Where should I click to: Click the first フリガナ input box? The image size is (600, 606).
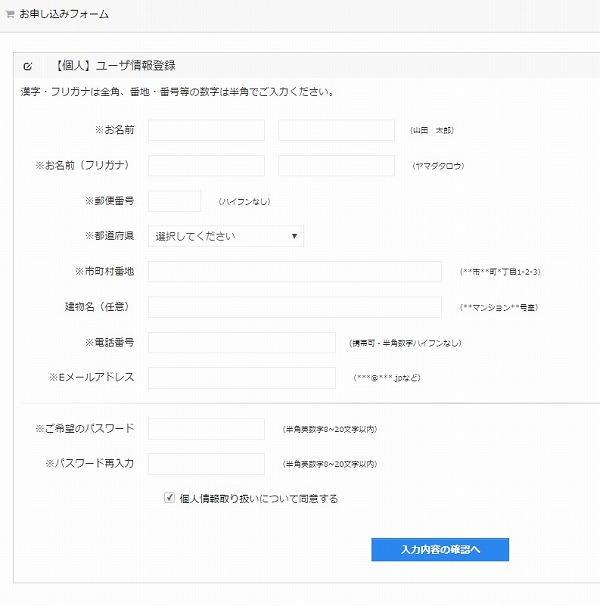pyautogui.click(x=206, y=166)
